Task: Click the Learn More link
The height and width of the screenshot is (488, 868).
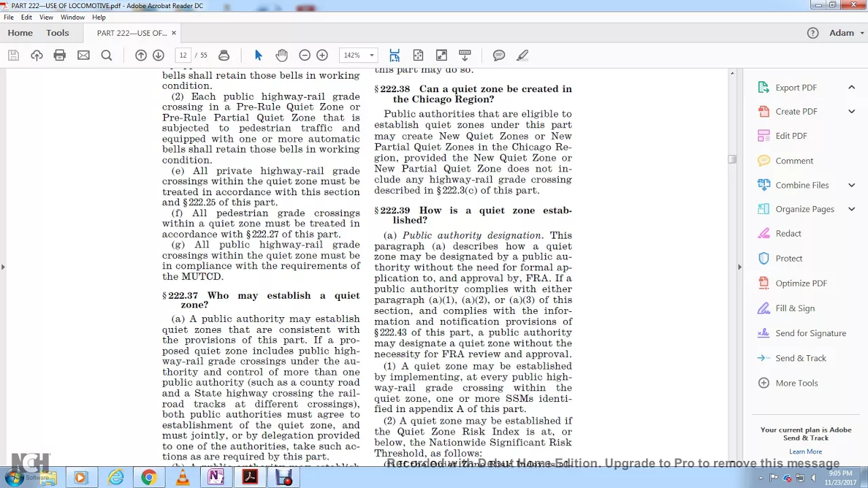Action: 806,451
